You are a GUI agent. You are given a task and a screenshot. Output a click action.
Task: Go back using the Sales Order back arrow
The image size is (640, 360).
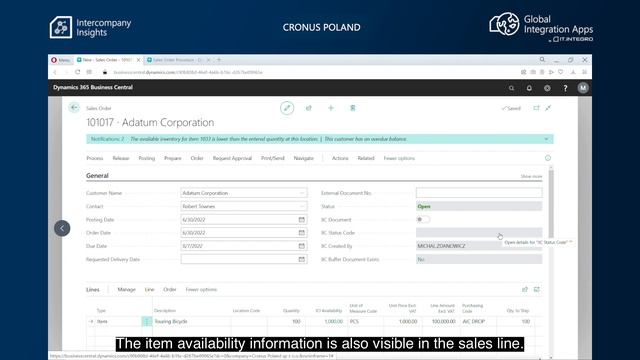(74, 108)
